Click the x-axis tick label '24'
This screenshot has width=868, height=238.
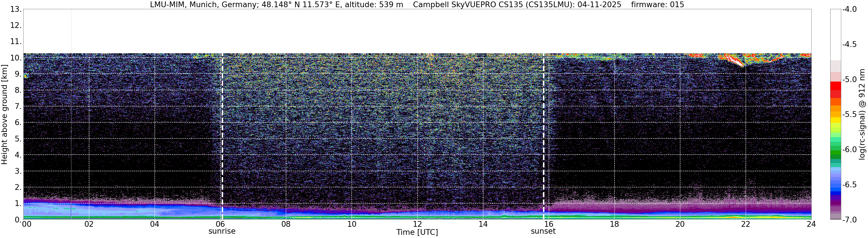point(811,224)
